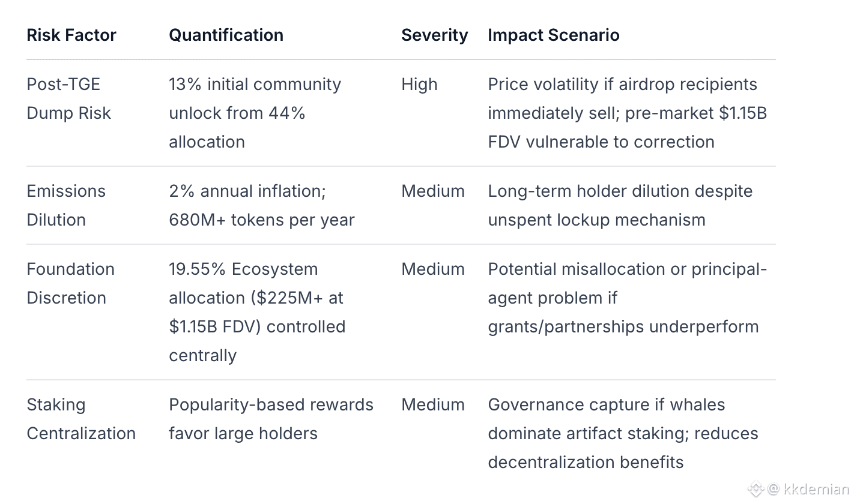Click the Impact Scenario column header

tap(553, 35)
